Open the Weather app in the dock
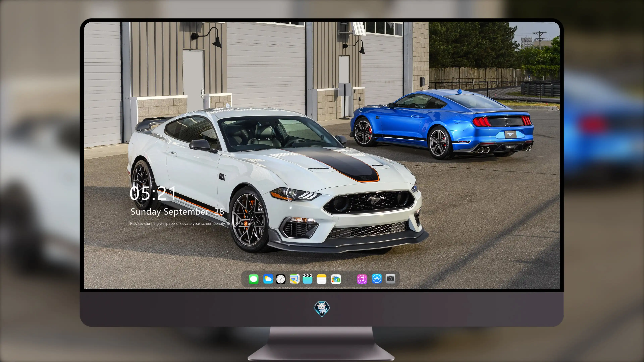 coord(268,279)
